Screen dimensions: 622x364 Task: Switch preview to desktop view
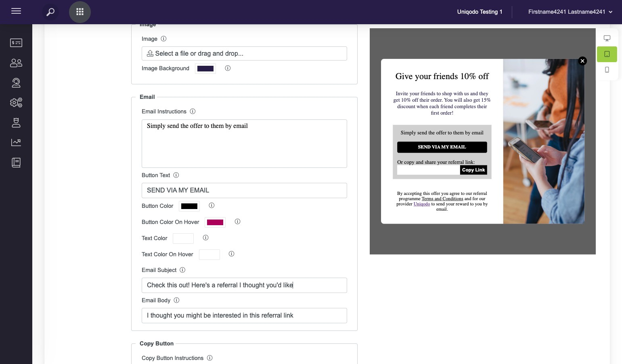(607, 38)
